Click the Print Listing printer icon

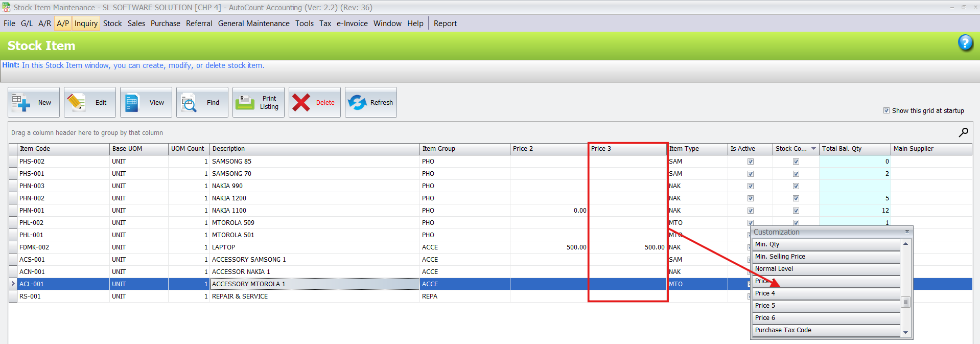point(245,102)
